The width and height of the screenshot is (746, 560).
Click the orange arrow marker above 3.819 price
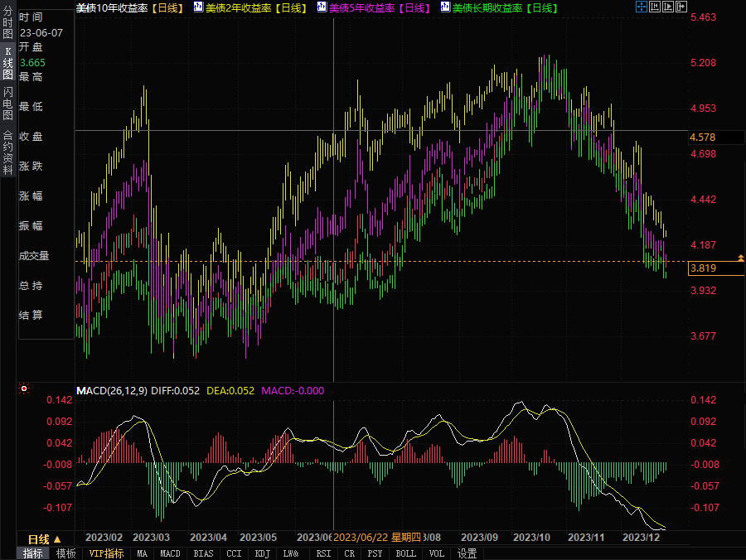click(x=740, y=258)
